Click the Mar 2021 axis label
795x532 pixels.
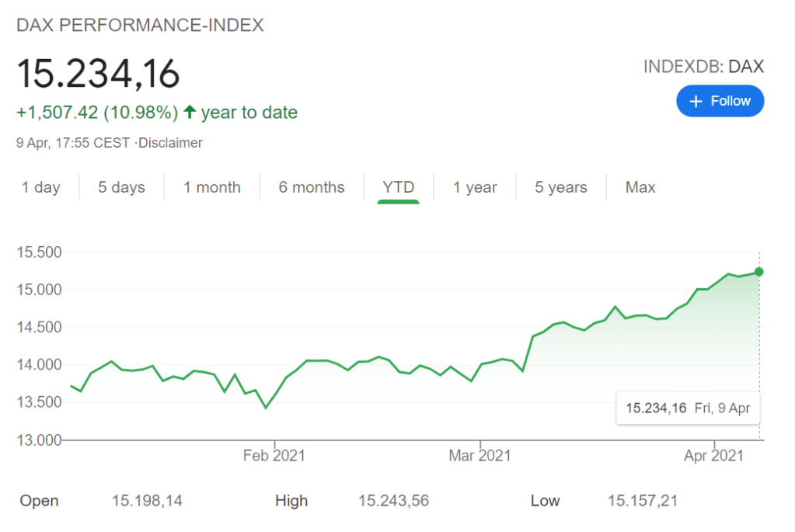click(479, 456)
